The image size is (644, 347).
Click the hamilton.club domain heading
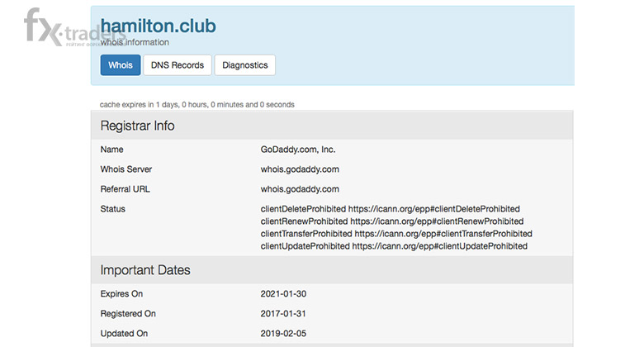pyautogui.click(x=159, y=26)
